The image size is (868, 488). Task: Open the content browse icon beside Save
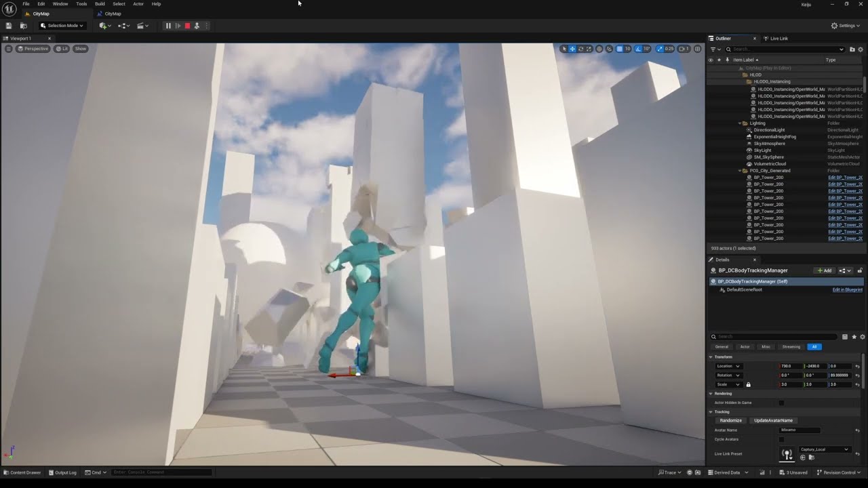click(23, 26)
